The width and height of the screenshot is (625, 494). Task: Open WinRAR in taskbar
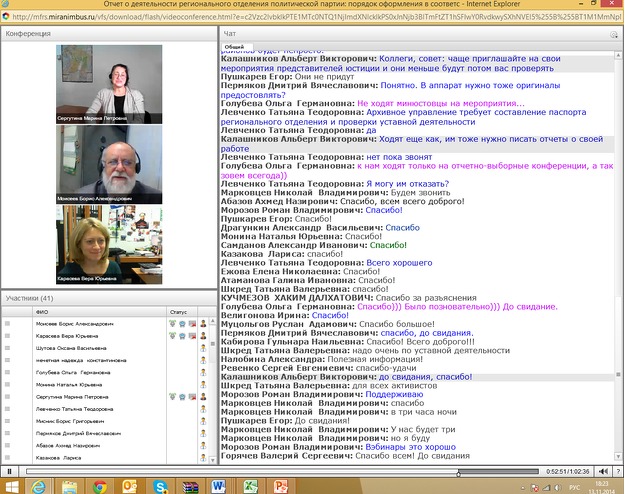pos(190,487)
